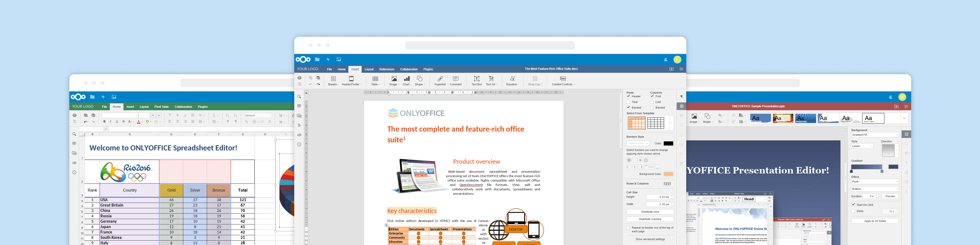Change the table border Color swatch

click(668, 143)
